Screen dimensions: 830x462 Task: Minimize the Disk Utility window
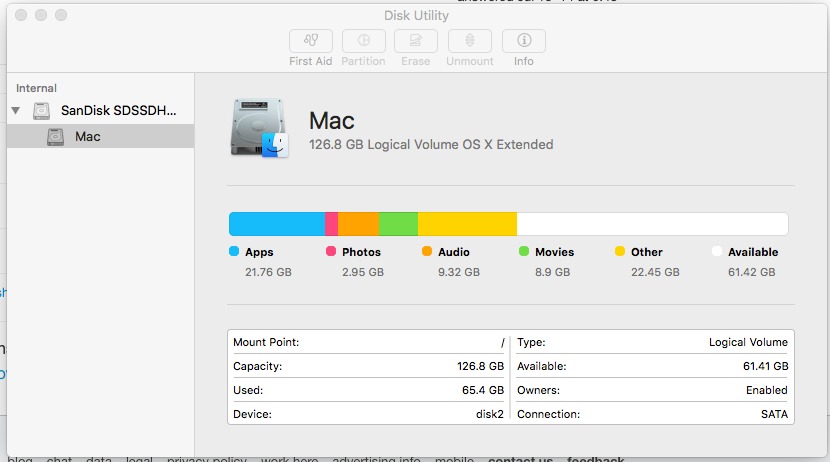pos(41,15)
